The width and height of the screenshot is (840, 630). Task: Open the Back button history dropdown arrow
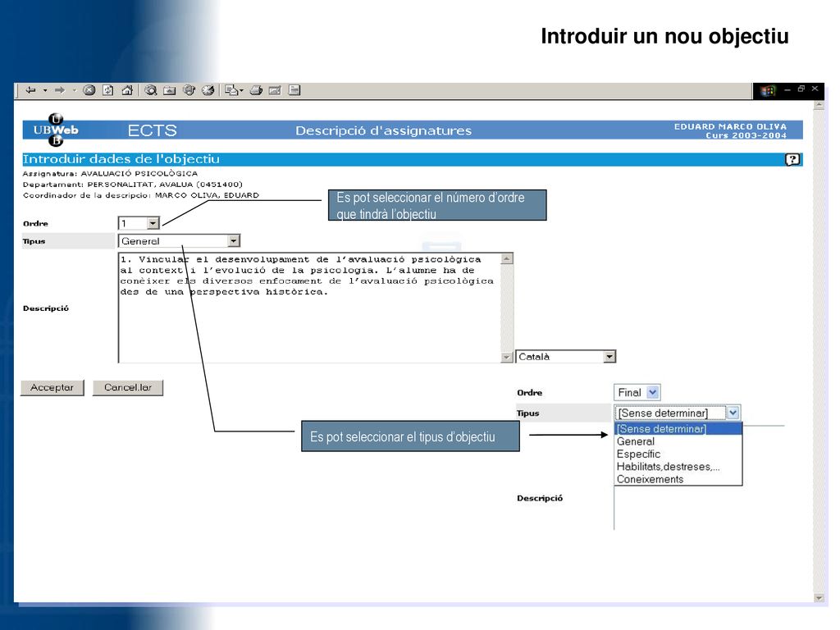[x=45, y=90]
